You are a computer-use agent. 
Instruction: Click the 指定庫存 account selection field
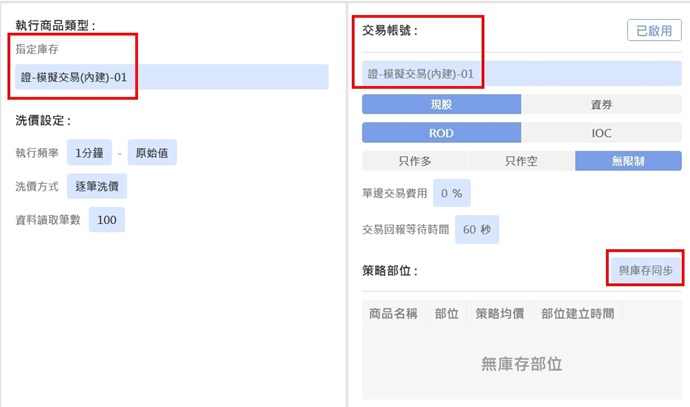click(172, 77)
